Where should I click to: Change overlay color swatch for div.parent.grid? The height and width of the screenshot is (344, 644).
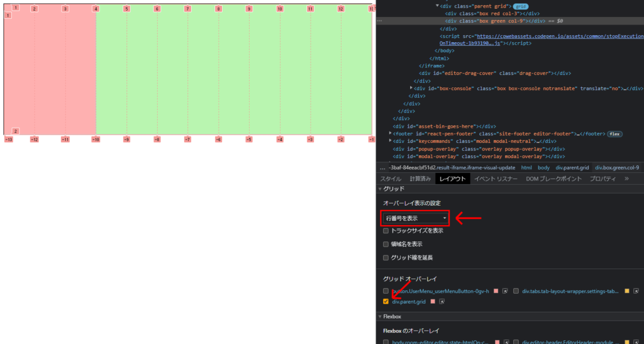click(x=433, y=301)
